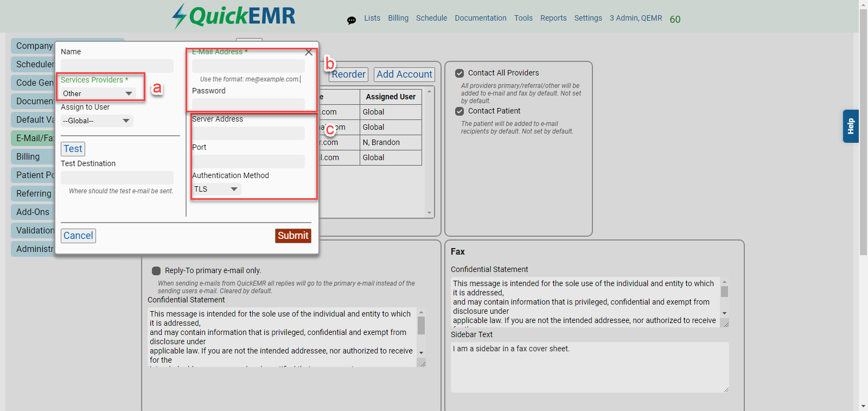This screenshot has height=411, width=868.
Task: Select the Patient Portal sidebar tab
Action: 33,175
